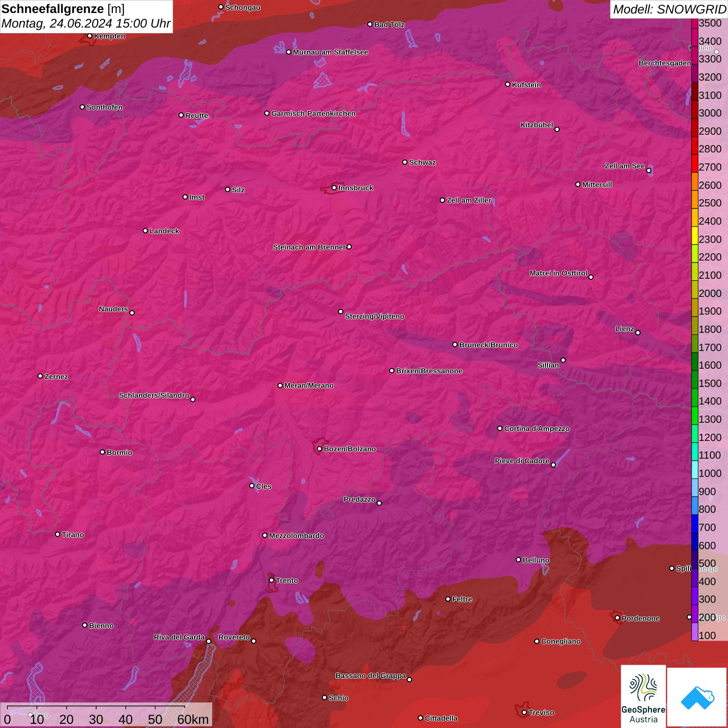The image size is (728, 728).
Task: Click the "Kitzbühel" label
Action: click(537, 125)
